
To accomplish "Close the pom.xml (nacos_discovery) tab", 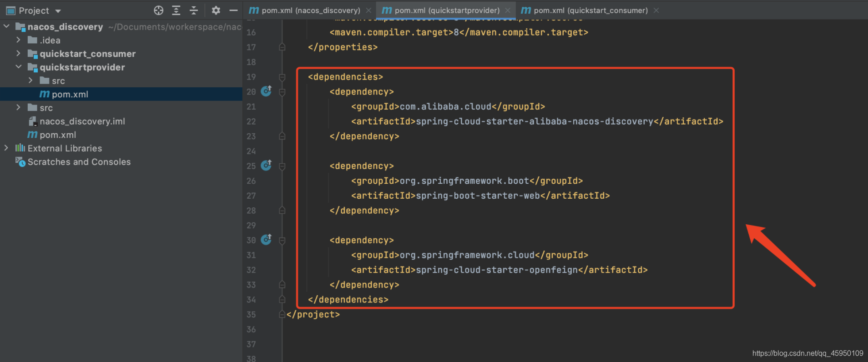I will (368, 10).
